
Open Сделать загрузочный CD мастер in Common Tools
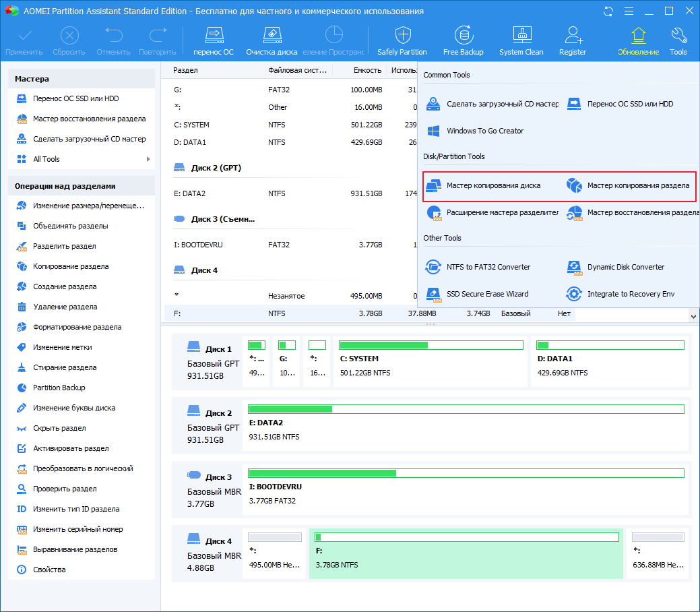click(492, 104)
